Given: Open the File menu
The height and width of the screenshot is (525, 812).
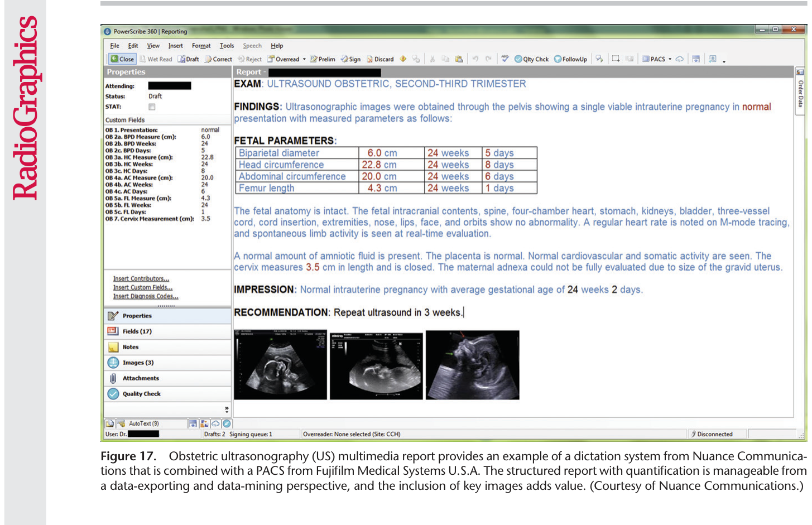Looking at the screenshot, I should [x=114, y=46].
